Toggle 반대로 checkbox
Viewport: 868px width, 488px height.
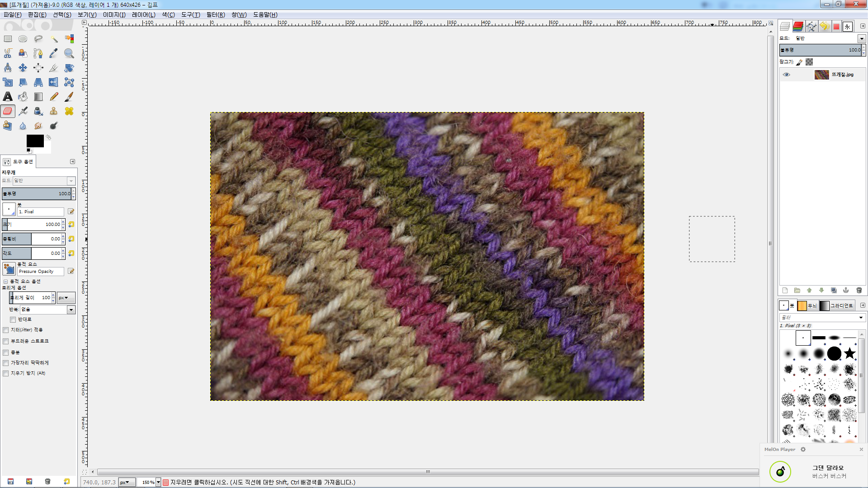coord(13,319)
